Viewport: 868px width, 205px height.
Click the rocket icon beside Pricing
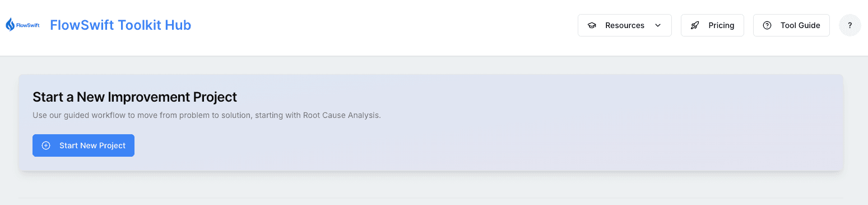(x=695, y=25)
